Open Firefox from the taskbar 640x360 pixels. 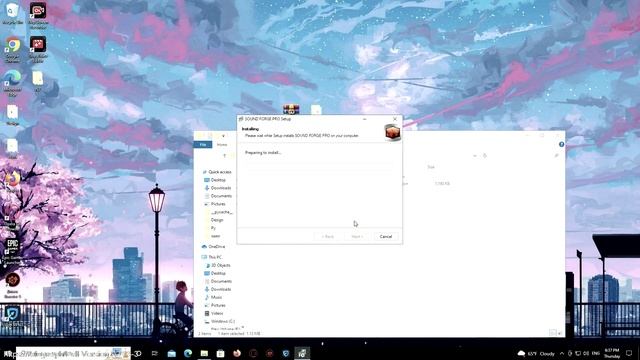coord(237,353)
